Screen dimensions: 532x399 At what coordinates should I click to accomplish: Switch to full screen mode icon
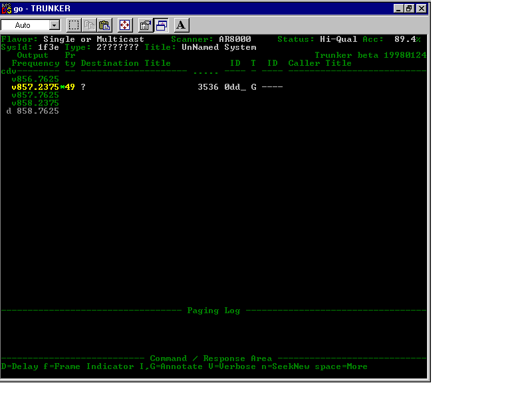[x=125, y=25]
